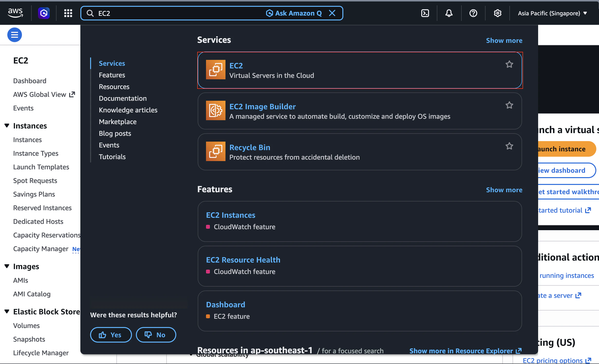This screenshot has width=599, height=364.
Task: Open Volumes in sidebar
Action: click(27, 326)
